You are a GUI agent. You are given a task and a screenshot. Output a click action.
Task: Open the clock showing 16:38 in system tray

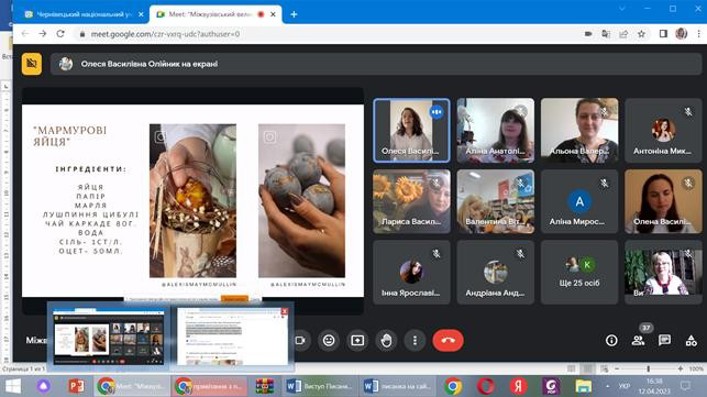[654, 386]
